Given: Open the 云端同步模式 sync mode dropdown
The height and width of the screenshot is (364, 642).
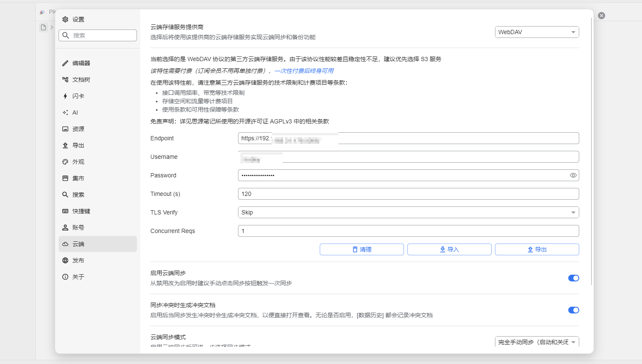Looking at the screenshot, I should pyautogui.click(x=536, y=342).
